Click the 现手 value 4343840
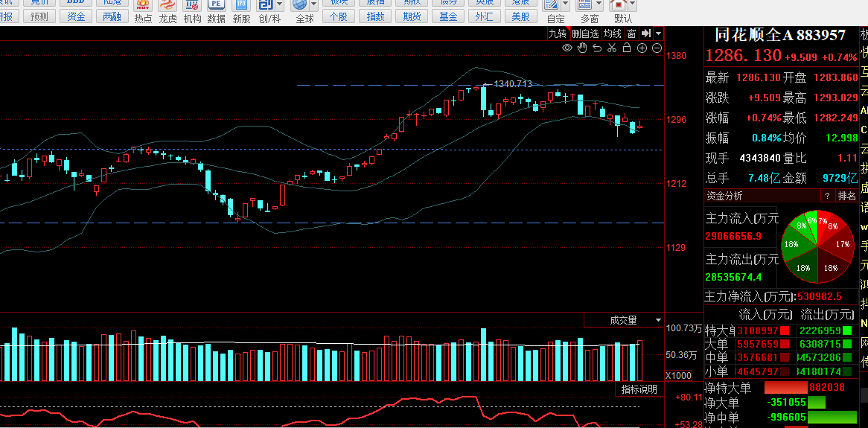 click(760, 159)
